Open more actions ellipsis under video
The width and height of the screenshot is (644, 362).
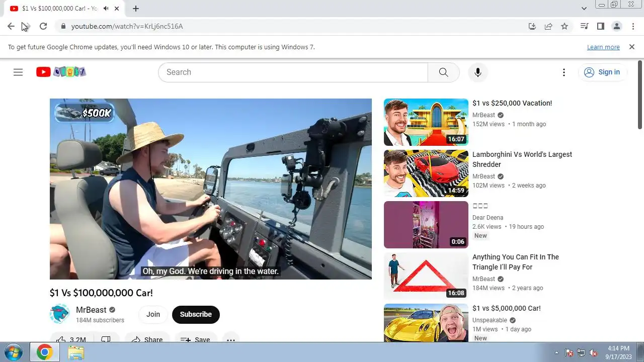pos(230,339)
